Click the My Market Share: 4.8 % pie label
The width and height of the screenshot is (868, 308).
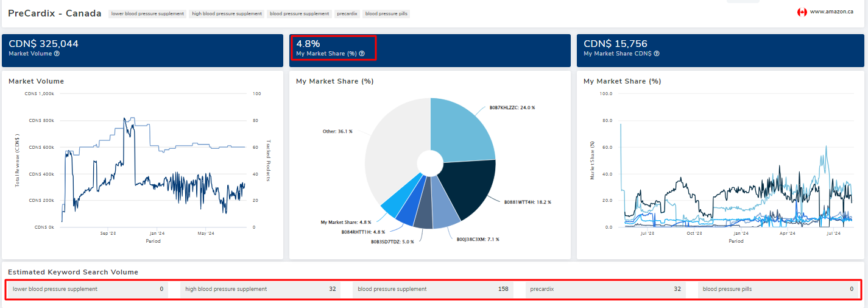click(x=346, y=222)
